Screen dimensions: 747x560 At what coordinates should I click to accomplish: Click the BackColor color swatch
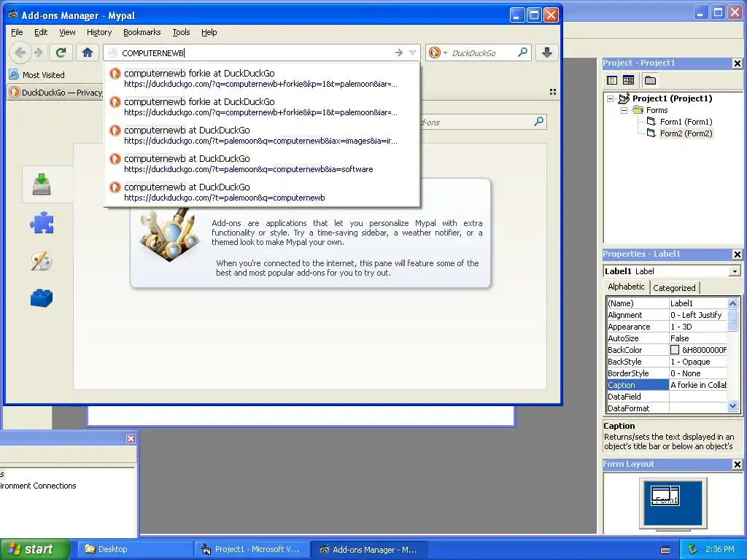(x=675, y=350)
